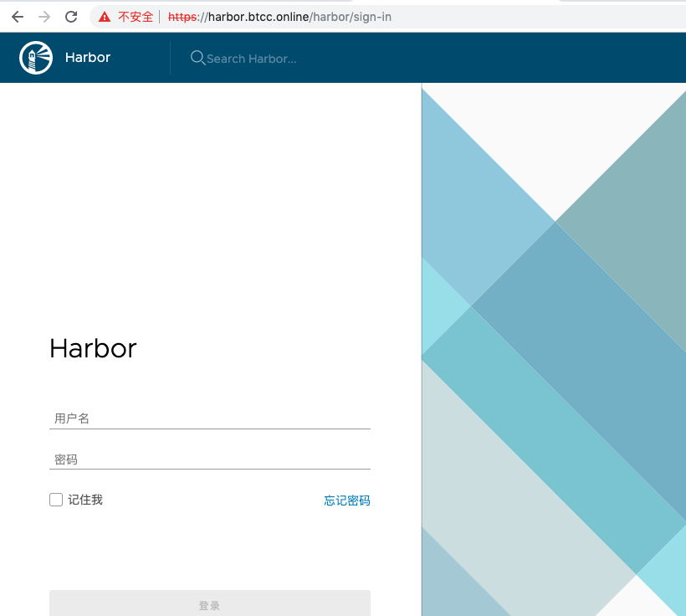The height and width of the screenshot is (616, 686).
Task: Click the browser forward arrow
Action: coord(44,17)
